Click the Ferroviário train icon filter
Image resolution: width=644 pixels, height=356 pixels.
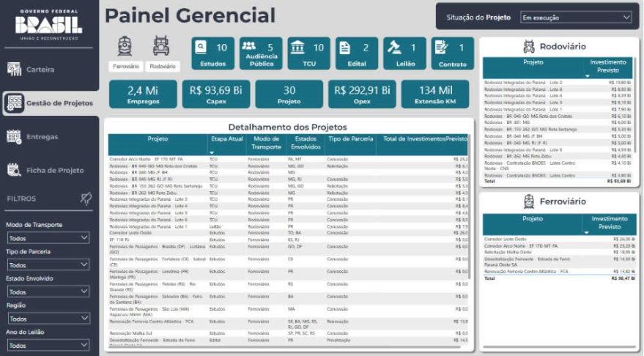tap(125, 46)
